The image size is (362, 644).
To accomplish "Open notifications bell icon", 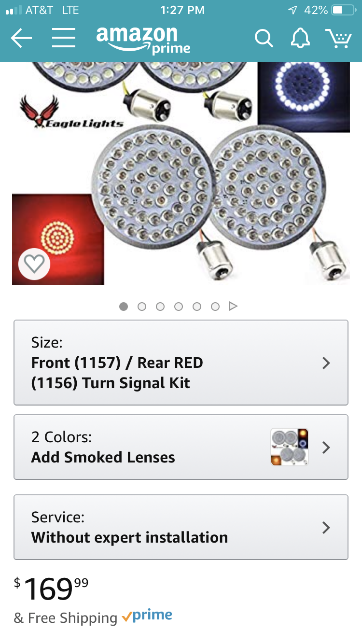I will [300, 38].
